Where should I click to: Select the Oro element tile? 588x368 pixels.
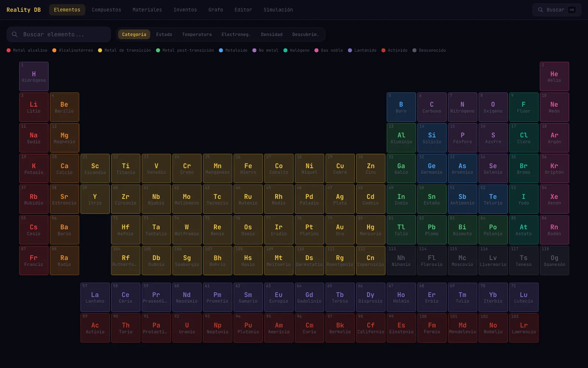(x=340, y=230)
